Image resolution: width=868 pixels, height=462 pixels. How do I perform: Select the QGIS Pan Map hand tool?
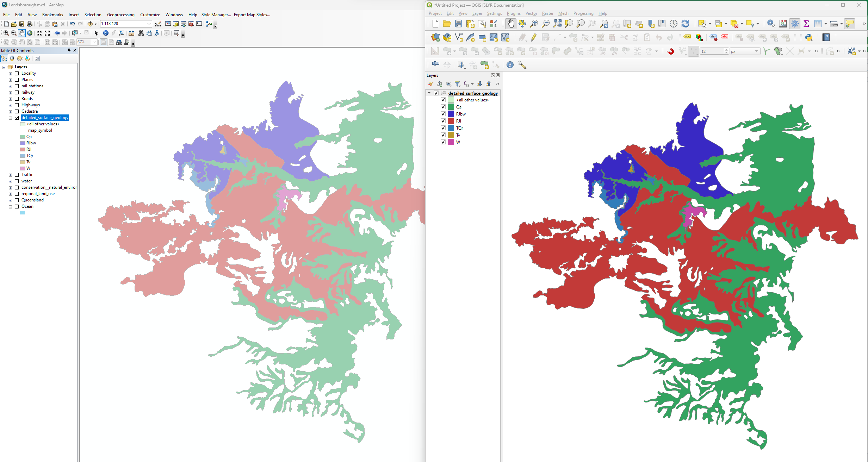[x=510, y=24]
